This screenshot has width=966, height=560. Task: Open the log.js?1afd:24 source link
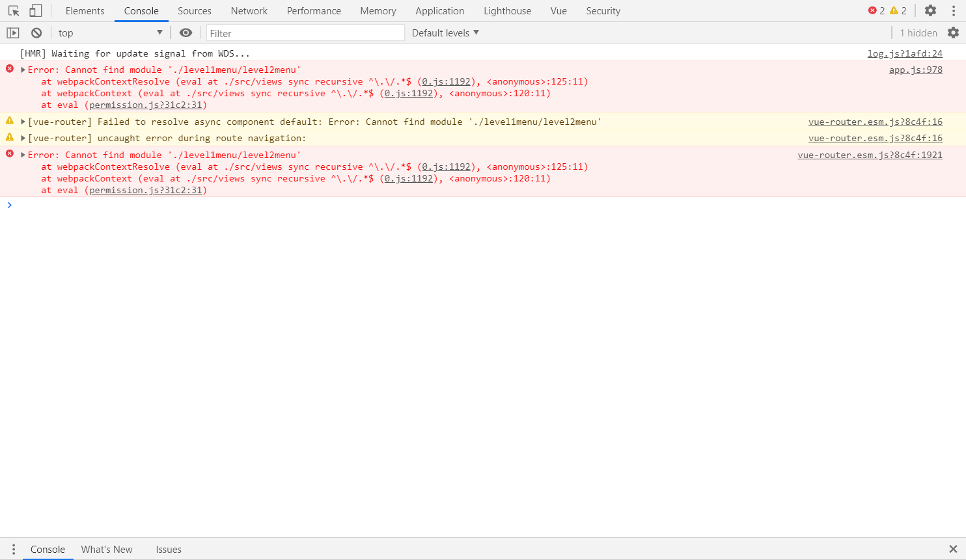pyautogui.click(x=904, y=54)
